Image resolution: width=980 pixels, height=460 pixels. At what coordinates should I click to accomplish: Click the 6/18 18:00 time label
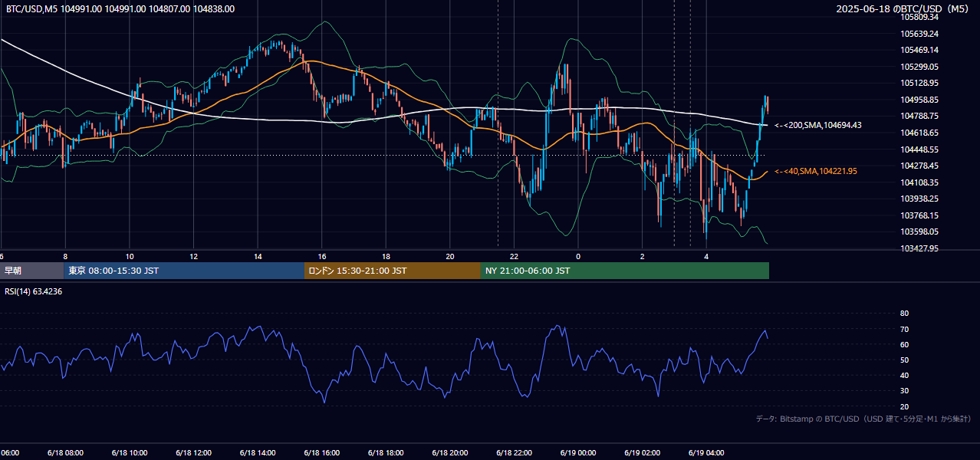pos(386,453)
